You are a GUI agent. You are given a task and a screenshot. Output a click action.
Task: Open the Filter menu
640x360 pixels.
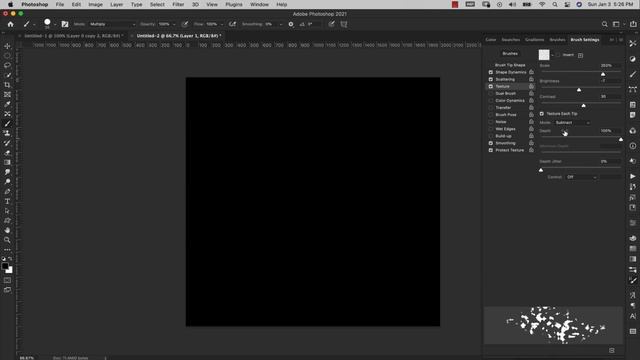[178, 4]
